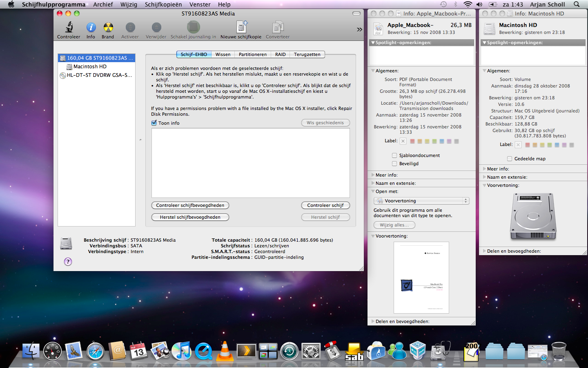Open Spotlight search in the menu bar
The width and height of the screenshot is (588, 368).
tap(577, 4)
